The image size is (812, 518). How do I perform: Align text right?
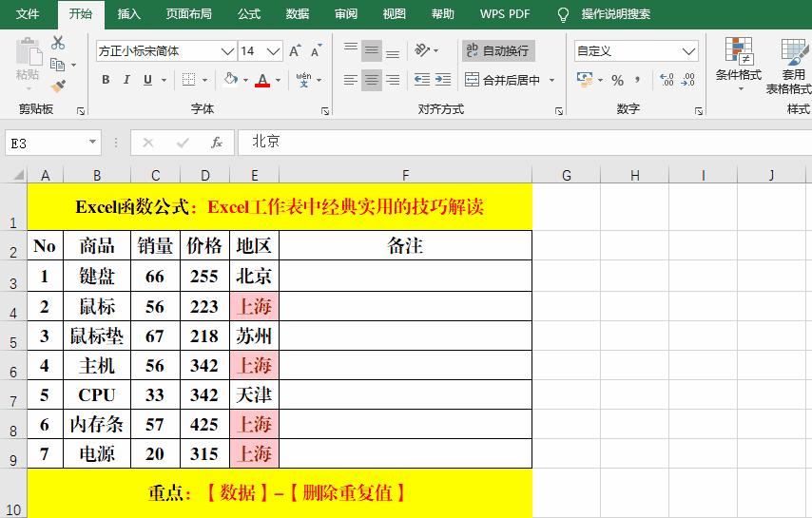(393, 80)
